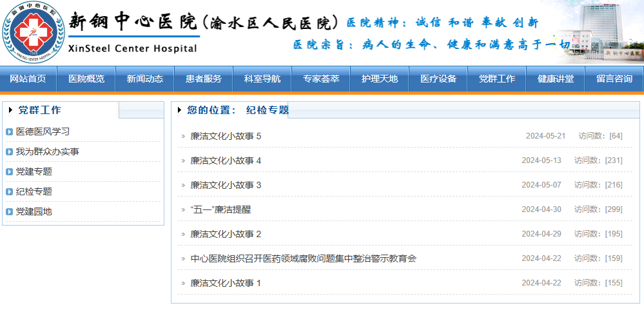Select the 留言咨询 navigation item
The image size is (644, 310).
614,79
